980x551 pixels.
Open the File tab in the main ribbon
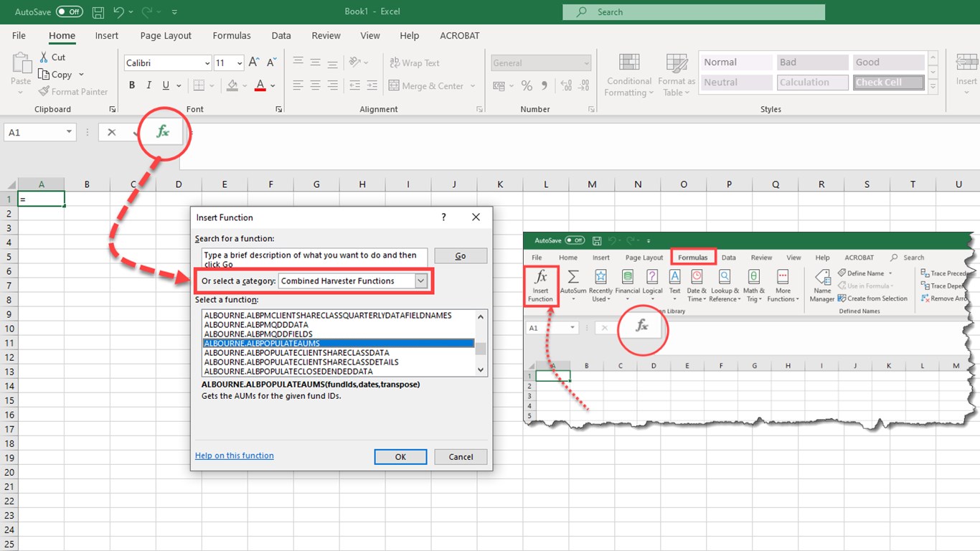point(19,35)
